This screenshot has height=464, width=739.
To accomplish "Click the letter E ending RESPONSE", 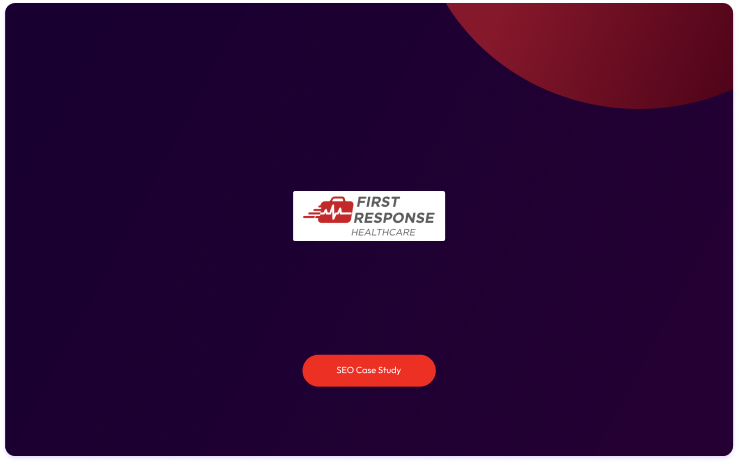I will pyautogui.click(x=429, y=218).
